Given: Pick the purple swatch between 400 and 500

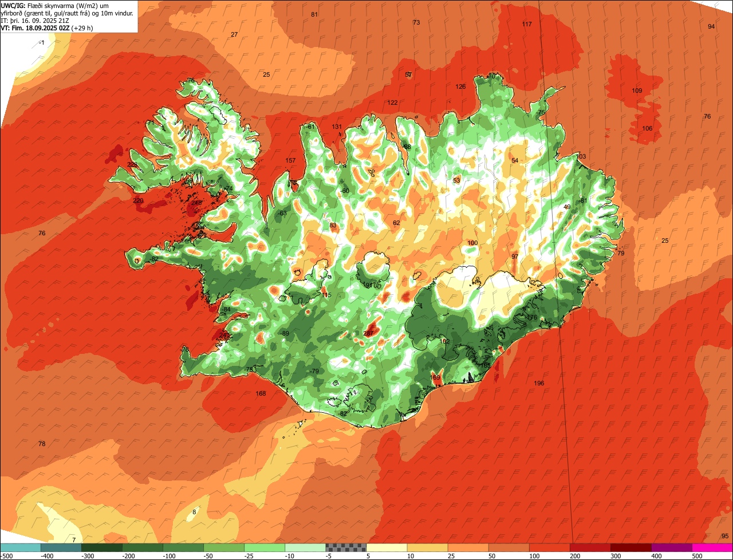Looking at the screenshot, I should pyautogui.click(x=671, y=547).
